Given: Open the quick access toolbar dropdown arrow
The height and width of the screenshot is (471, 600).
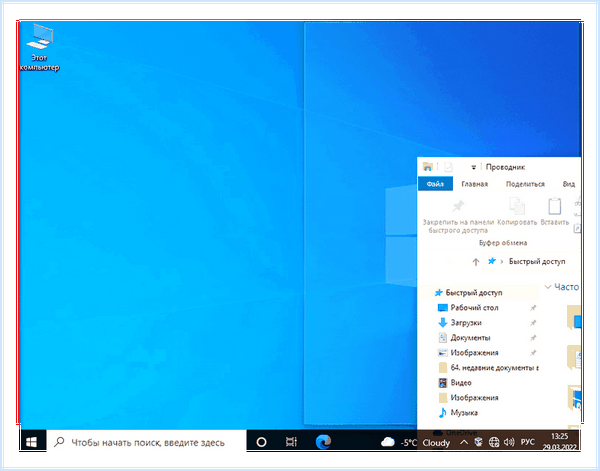Looking at the screenshot, I should coord(473,167).
